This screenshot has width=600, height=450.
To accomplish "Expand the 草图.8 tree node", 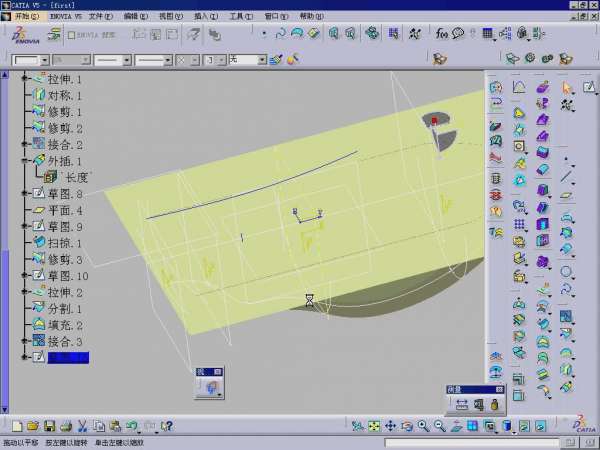I will [27, 193].
